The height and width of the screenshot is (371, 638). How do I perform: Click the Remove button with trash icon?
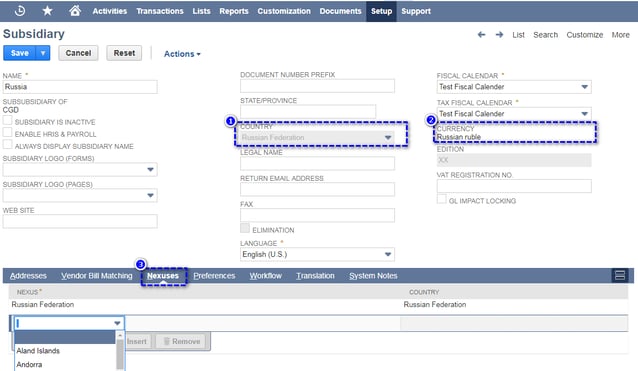(182, 341)
